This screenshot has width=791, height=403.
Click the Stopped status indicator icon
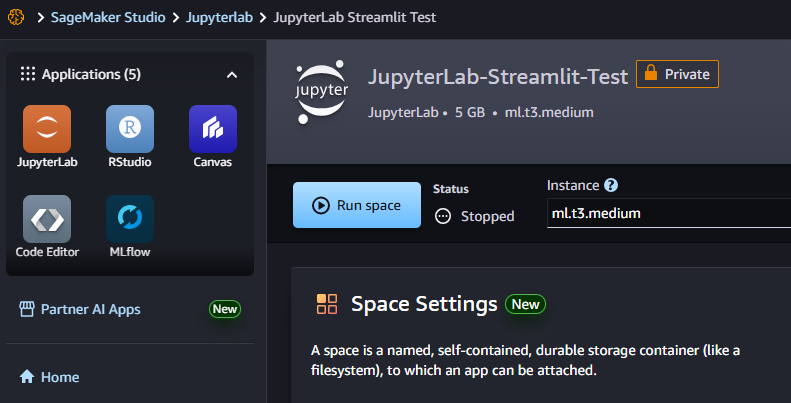click(x=443, y=216)
